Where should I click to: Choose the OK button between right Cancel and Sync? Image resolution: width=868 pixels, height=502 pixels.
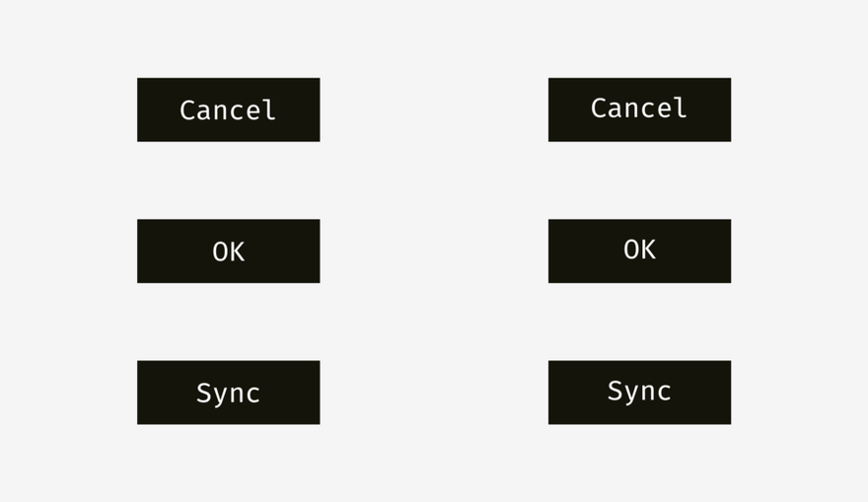tap(639, 251)
